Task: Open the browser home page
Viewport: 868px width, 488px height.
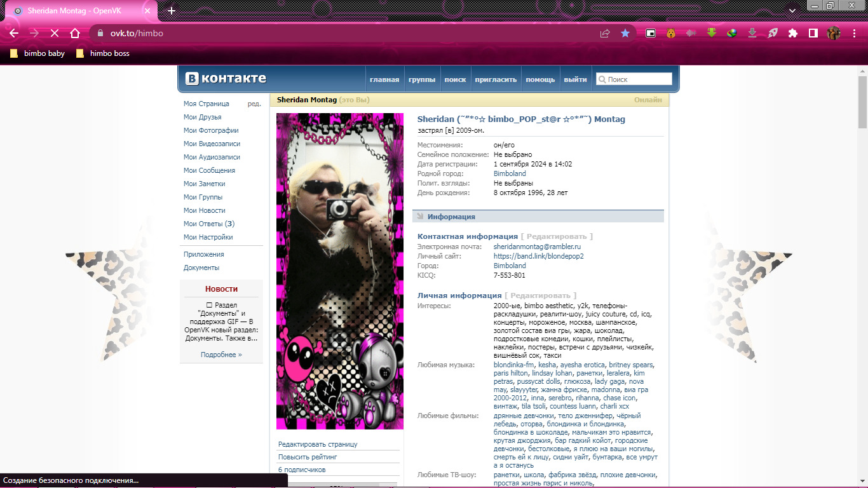Action: point(75,33)
